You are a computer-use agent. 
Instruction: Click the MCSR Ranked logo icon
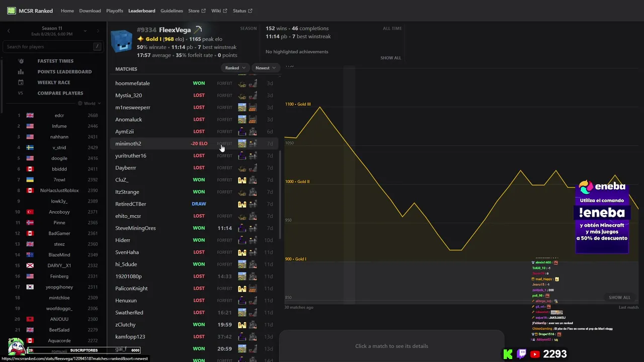11,11
